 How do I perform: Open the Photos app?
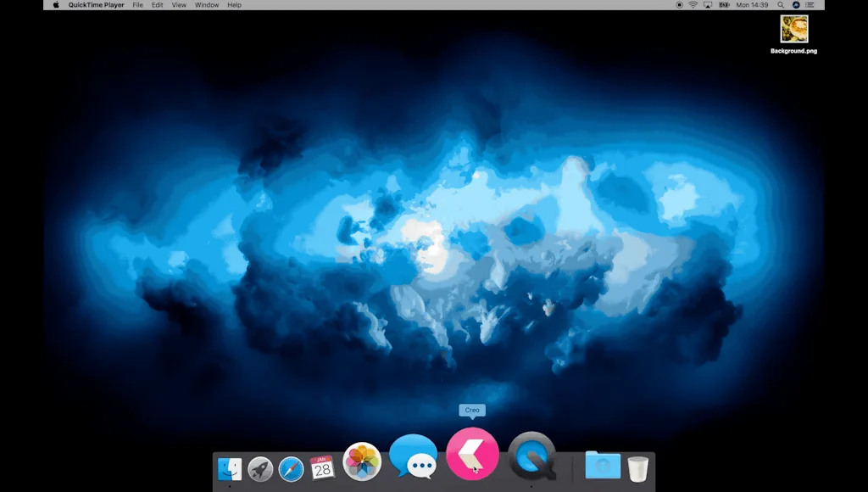pyautogui.click(x=363, y=461)
